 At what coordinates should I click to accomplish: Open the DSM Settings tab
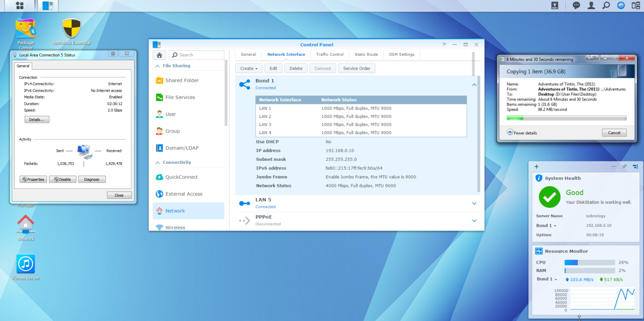pos(401,54)
